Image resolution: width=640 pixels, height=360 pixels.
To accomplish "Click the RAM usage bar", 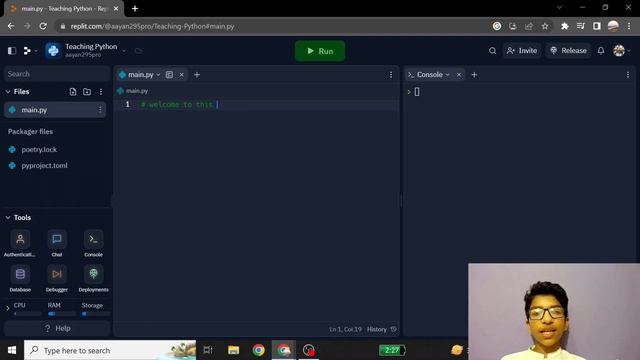I will point(62,314).
